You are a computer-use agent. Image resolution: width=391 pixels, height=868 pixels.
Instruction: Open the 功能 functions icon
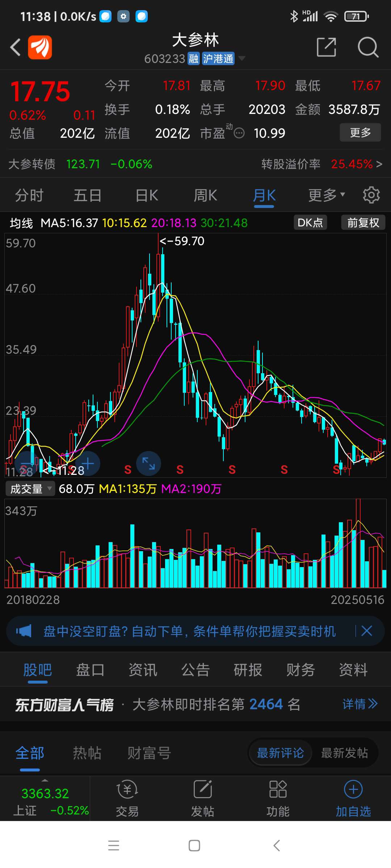[x=278, y=799]
